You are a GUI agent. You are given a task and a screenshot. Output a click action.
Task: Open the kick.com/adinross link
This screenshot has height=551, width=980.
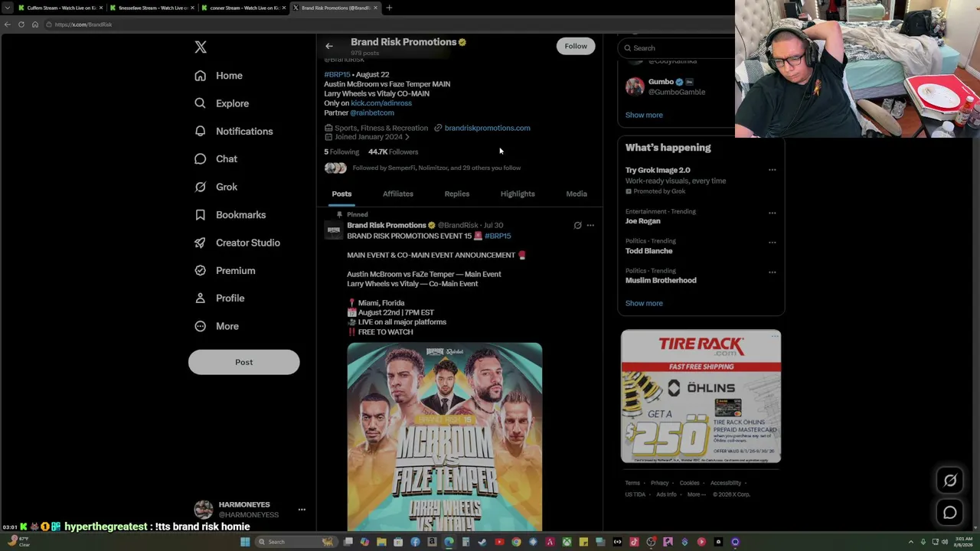pyautogui.click(x=381, y=103)
